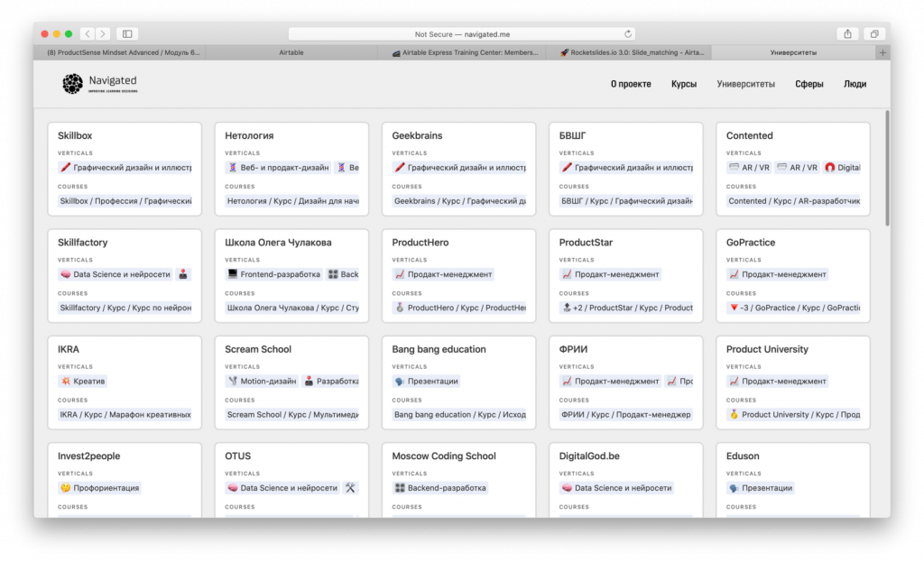Open -3 / GoPractice / Курс course entry
Viewport: 924px width, 562px height.
793,308
